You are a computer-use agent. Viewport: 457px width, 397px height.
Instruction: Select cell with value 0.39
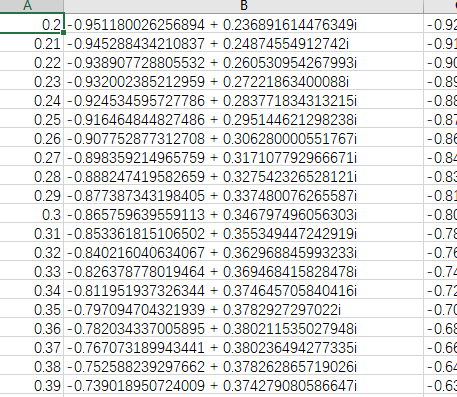pos(31,384)
